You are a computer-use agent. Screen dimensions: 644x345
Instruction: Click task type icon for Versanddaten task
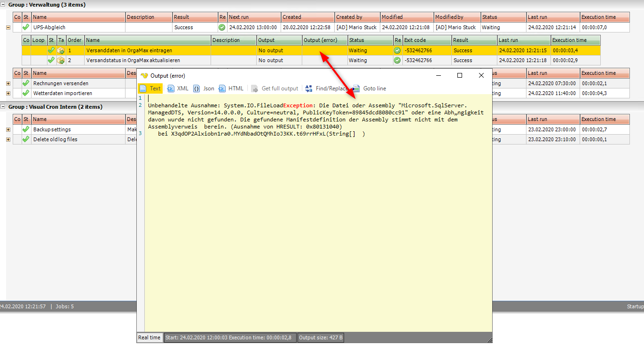coord(61,50)
